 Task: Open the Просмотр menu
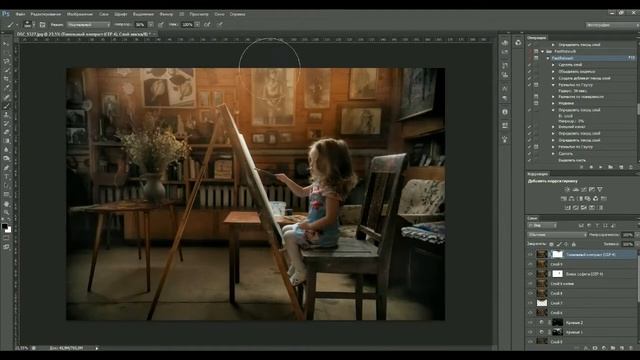pyautogui.click(x=199, y=14)
